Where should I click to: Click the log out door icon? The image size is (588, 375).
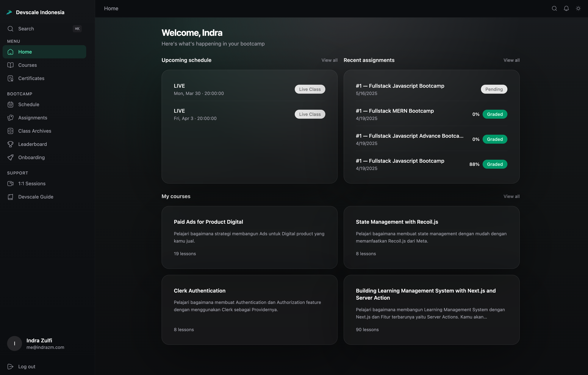pos(10,366)
